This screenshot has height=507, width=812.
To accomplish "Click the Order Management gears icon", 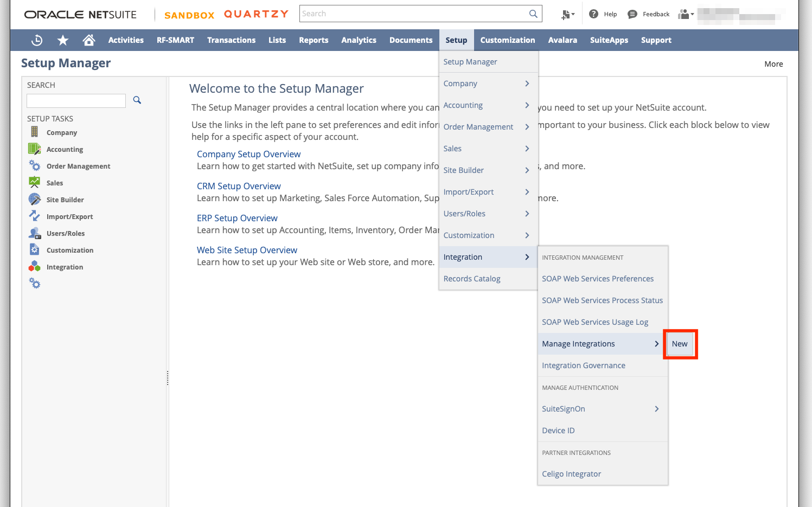I will [35, 165].
